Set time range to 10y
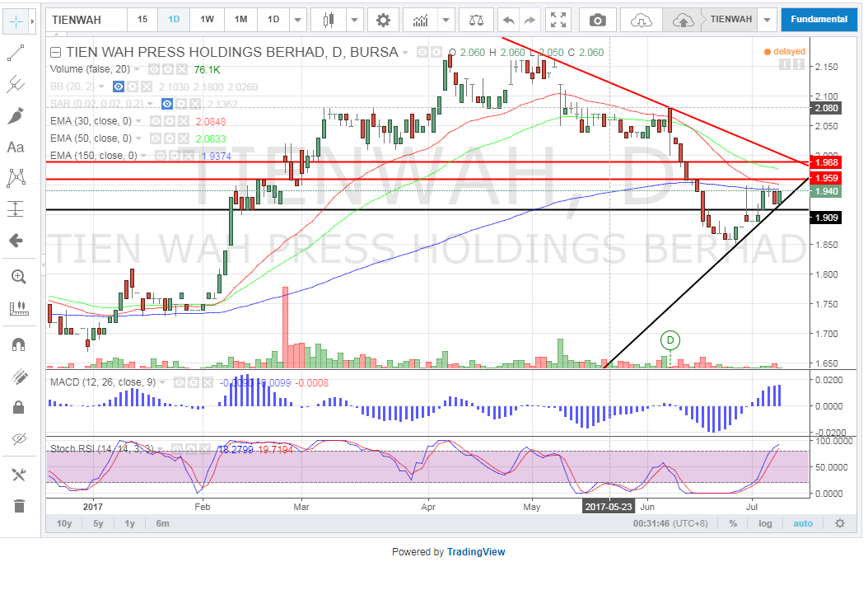 (x=64, y=523)
